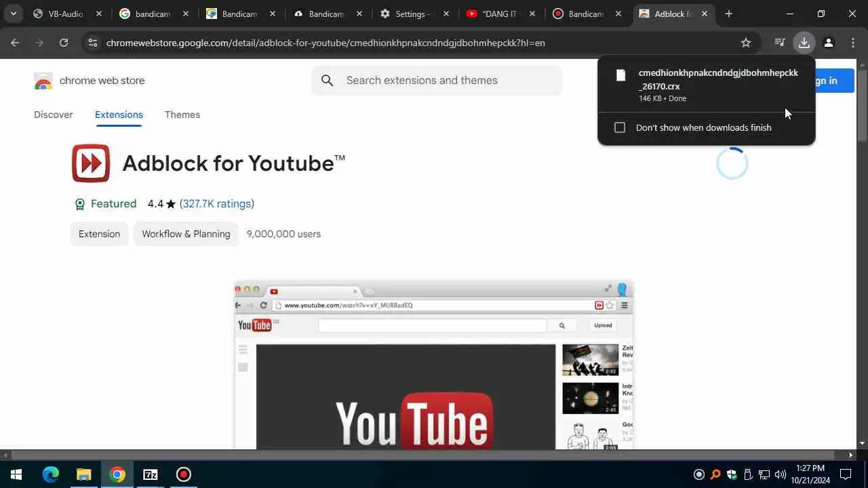
Task: Open the 327.7K ratings link
Action: pyautogui.click(x=217, y=204)
